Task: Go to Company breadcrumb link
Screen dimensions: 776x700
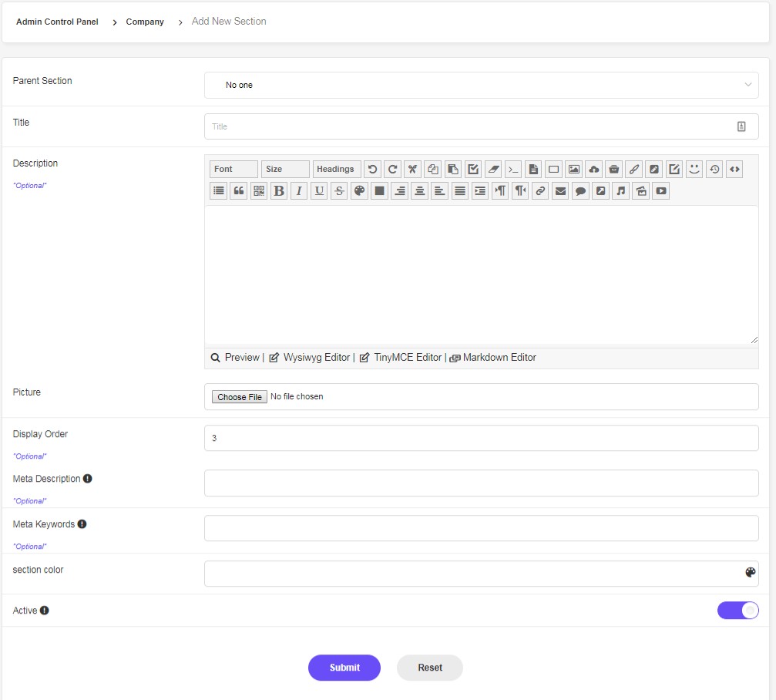Action: tap(145, 22)
